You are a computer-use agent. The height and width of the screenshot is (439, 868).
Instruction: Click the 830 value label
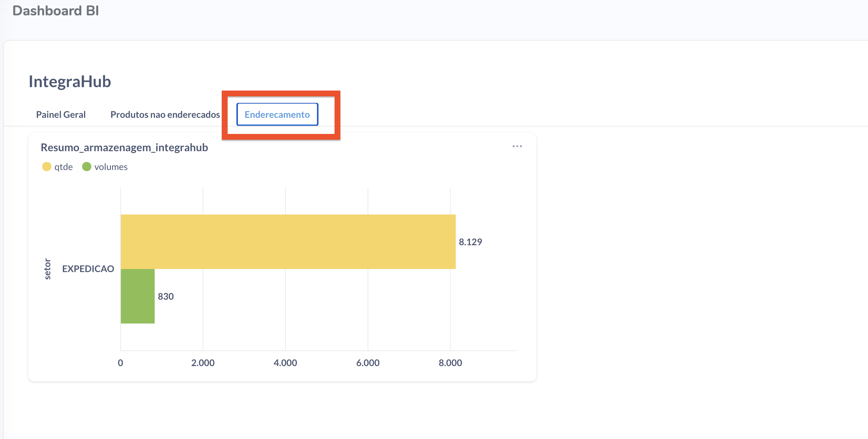pyautogui.click(x=166, y=296)
